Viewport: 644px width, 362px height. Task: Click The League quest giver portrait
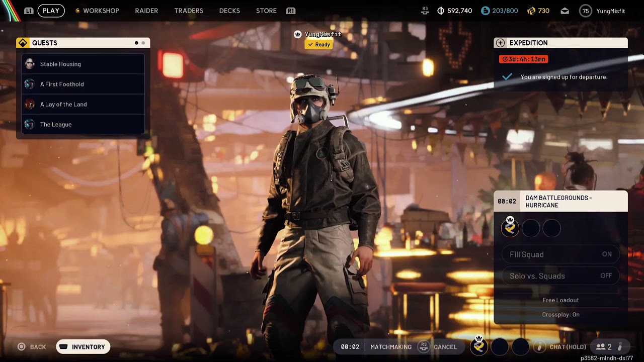point(30,124)
